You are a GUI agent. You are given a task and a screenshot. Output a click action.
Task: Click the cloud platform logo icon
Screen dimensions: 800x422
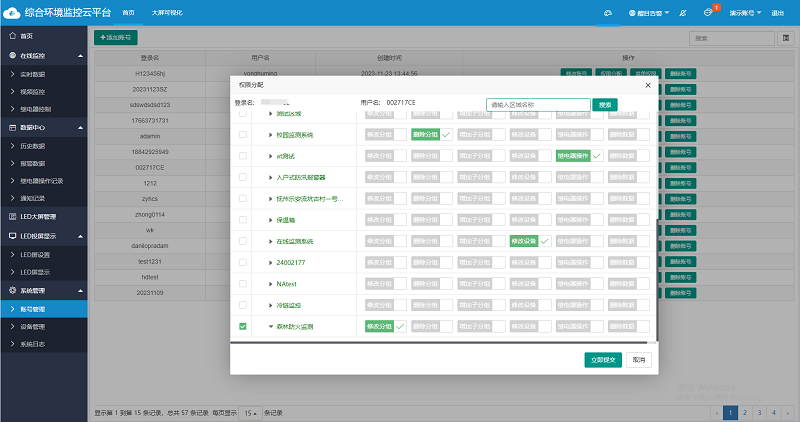(11, 13)
